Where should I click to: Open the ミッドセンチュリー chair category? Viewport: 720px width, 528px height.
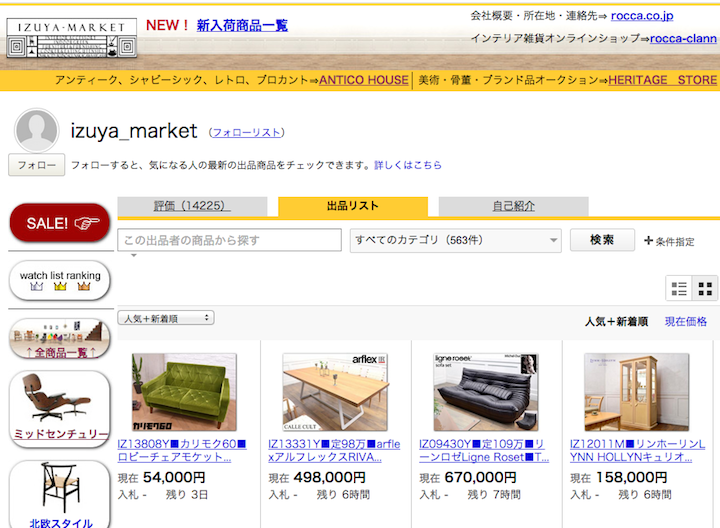pyautogui.click(x=59, y=410)
